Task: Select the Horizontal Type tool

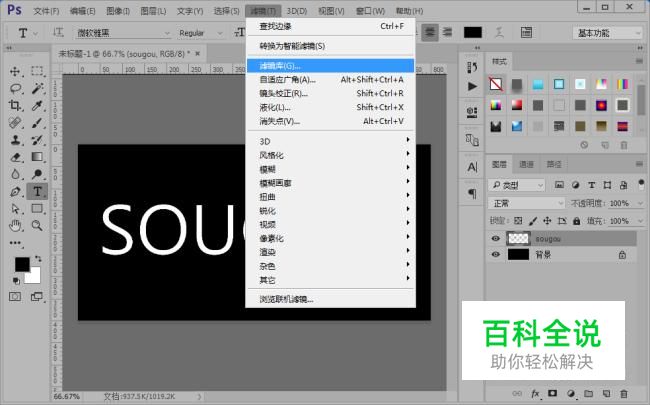Action: [x=37, y=192]
